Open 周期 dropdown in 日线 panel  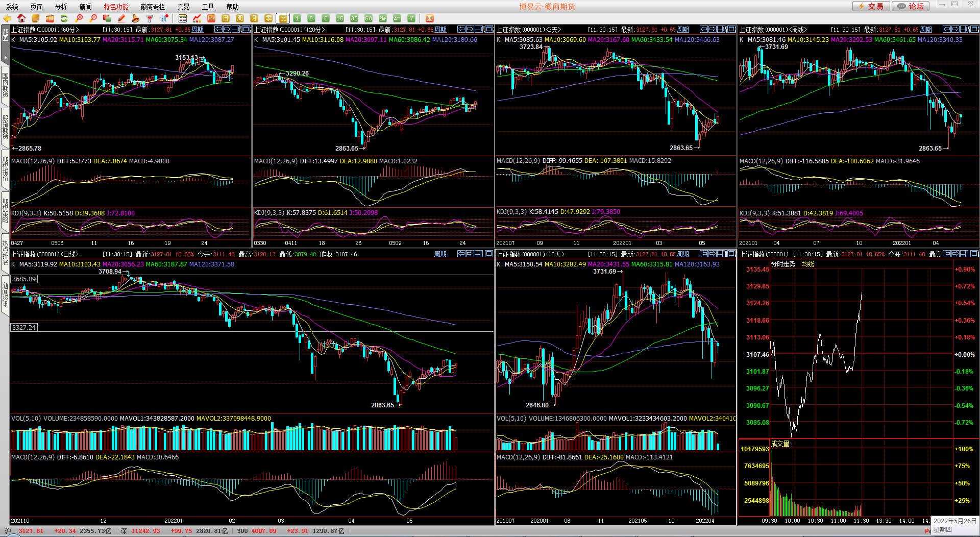(x=440, y=254)
